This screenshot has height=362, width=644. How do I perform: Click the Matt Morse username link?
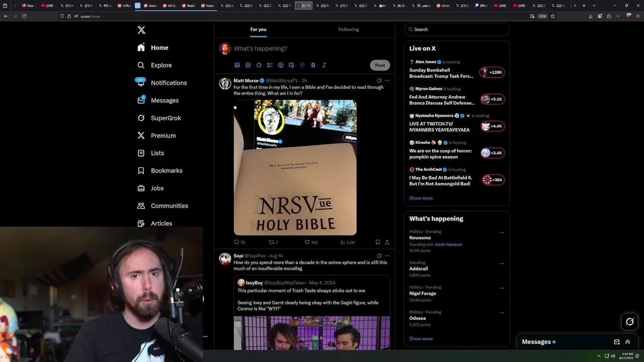coord(246,80)
